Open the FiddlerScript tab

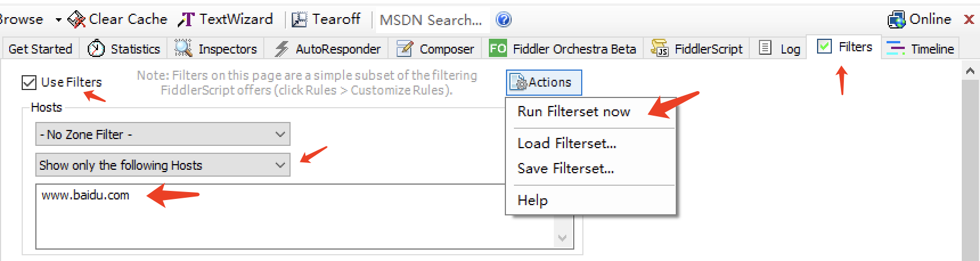697,49
